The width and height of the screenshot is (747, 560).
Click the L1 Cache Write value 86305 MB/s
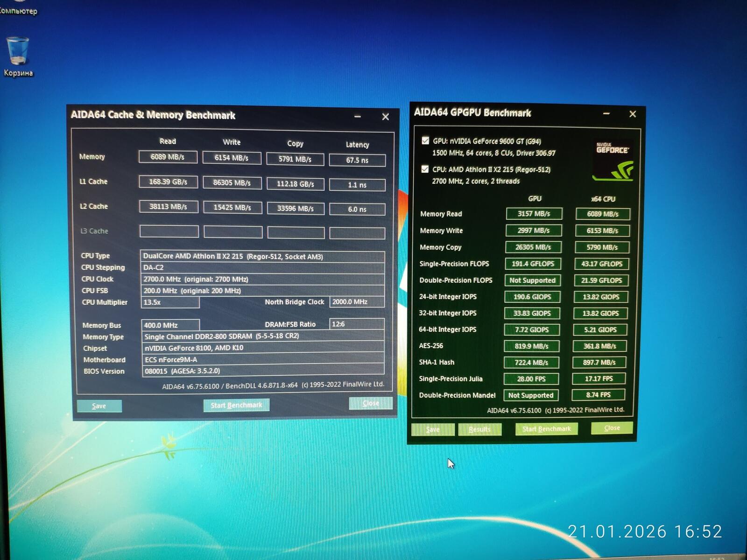tap(232, 183)
